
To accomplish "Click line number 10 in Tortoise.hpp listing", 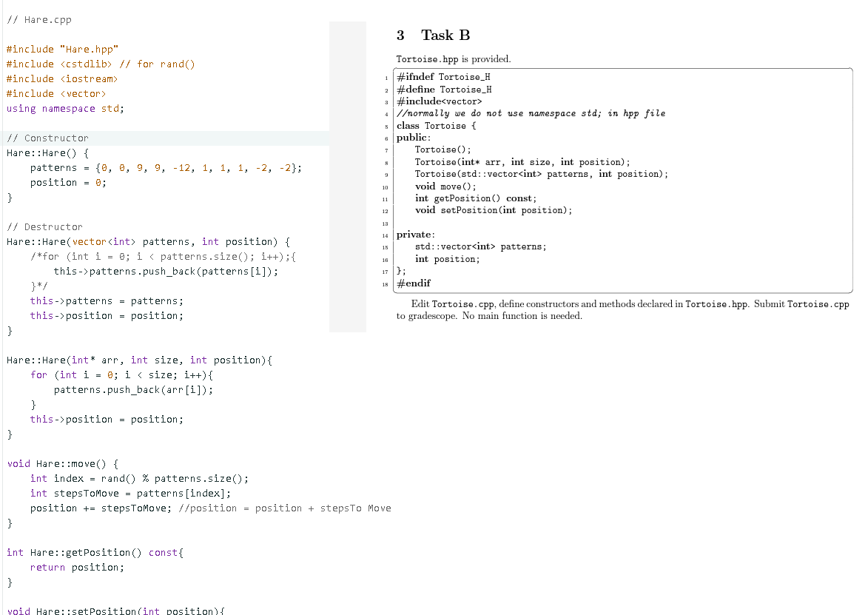I will point(386,186).
